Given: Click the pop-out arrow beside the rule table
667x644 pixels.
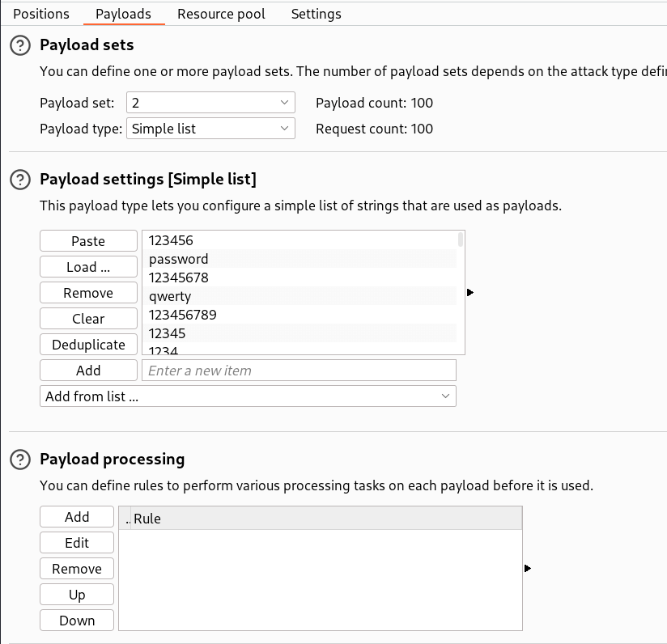Looking at the screenshot, I should (528, 569).
